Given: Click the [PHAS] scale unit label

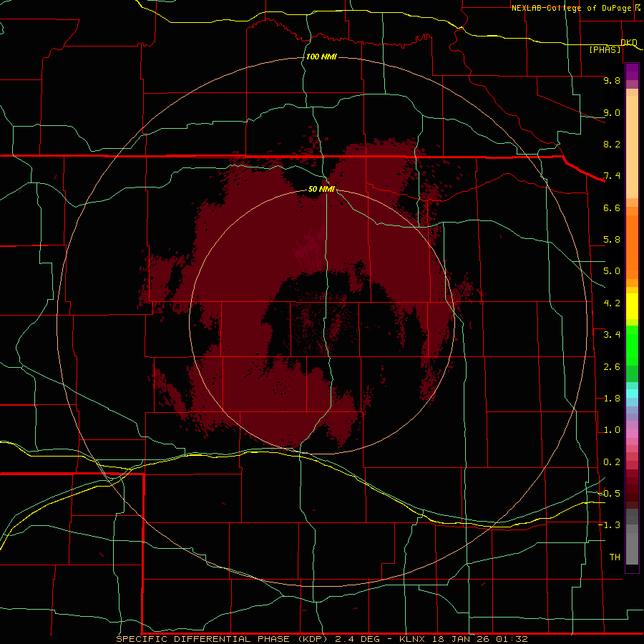Looking at the screenshot, I should click(605, 49).
